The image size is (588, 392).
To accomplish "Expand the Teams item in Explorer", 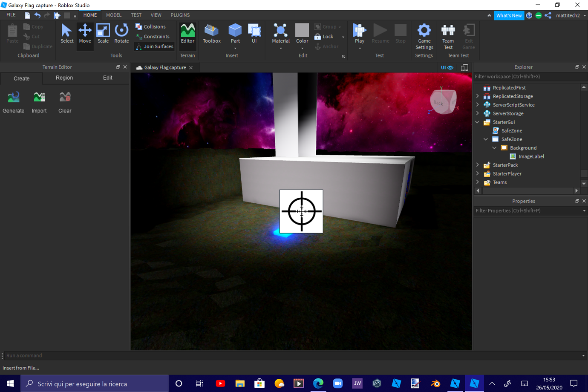I will click(478, 182).
